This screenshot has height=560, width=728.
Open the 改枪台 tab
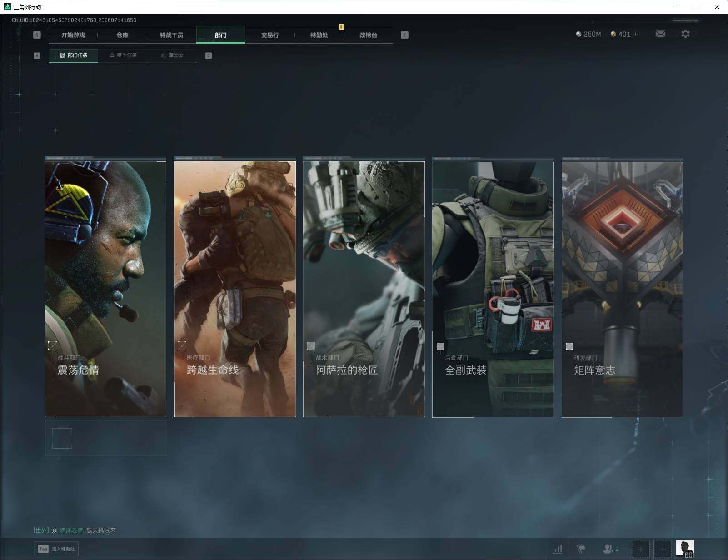pyautogui.click(x=368, y=35)
